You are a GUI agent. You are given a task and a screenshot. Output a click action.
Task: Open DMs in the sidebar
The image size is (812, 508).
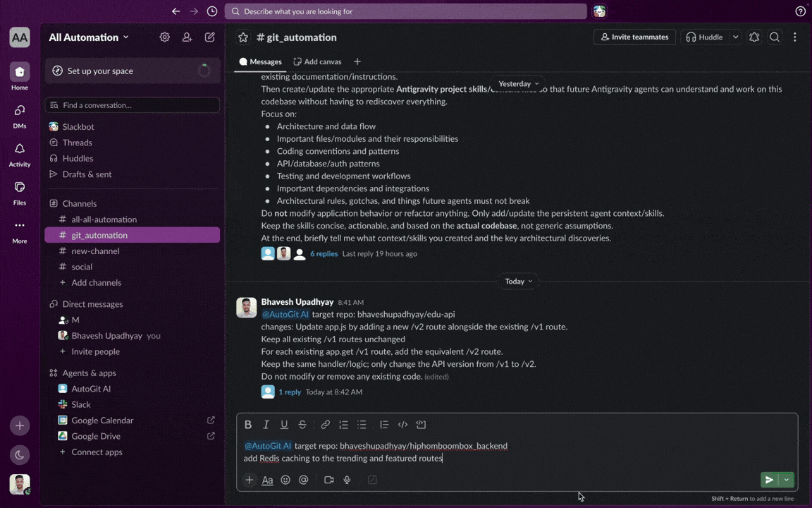(20, 116)
